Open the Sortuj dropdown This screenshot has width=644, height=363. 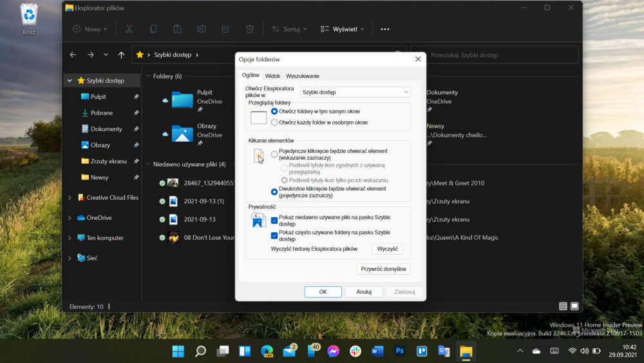point(289,29)
